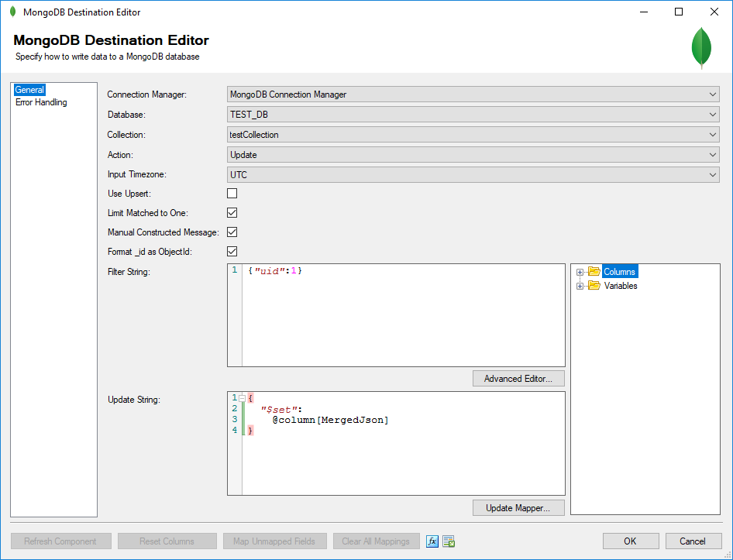
Task: Minimize the editor window
Action: point(644,12)
